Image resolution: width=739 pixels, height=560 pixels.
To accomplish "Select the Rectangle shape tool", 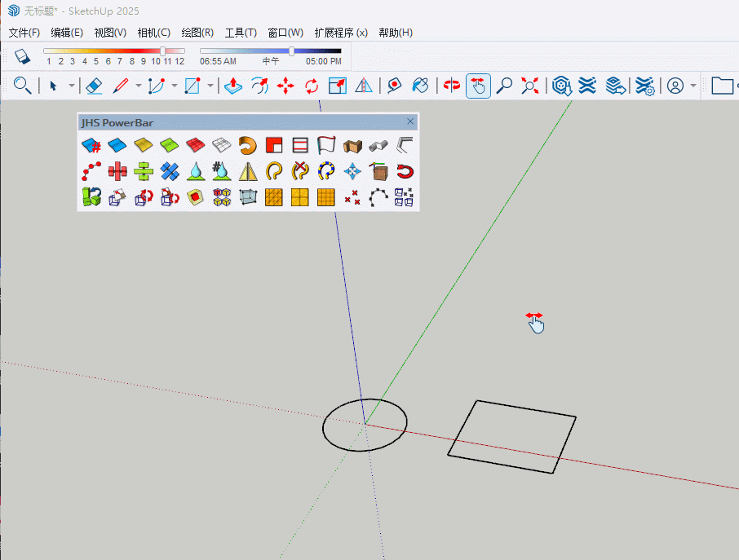I will tap(192, 86).
